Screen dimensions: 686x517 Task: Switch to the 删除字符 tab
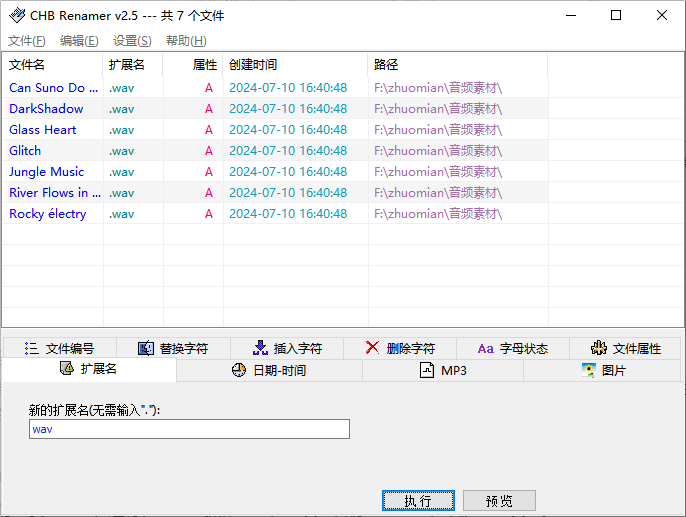tap(400, 348)
